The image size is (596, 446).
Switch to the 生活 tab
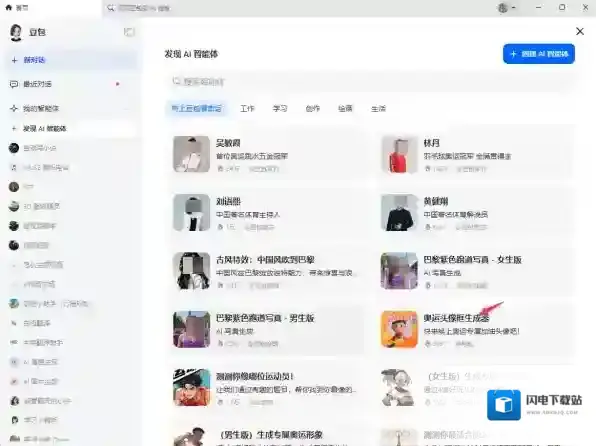(378, 108)
